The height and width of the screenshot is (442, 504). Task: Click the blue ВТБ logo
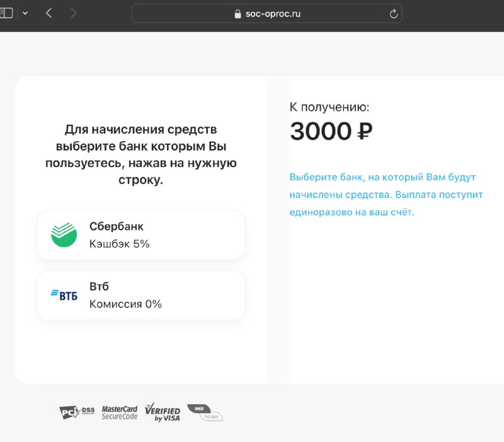[x=64, y=295]
